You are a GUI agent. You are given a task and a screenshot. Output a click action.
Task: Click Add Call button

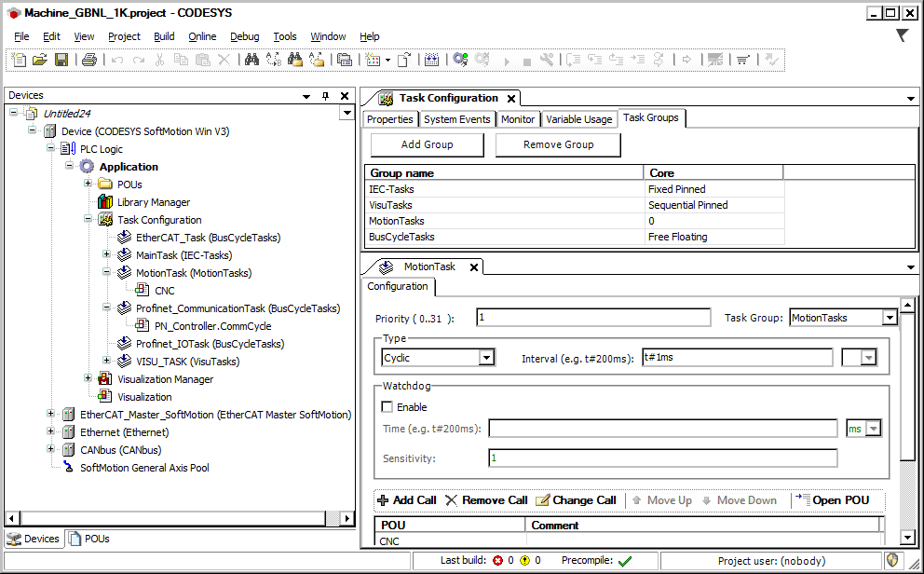[407, 500]
